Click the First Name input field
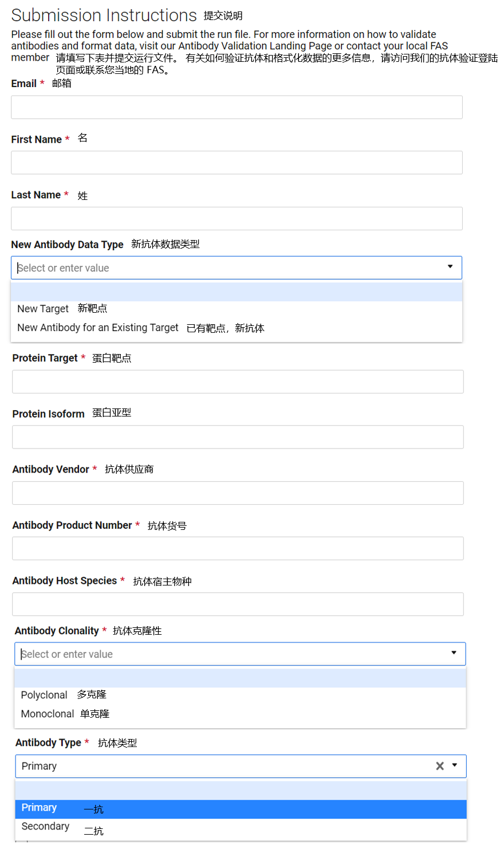Viewport: 504px width, 853px height. tap(237, 163)
